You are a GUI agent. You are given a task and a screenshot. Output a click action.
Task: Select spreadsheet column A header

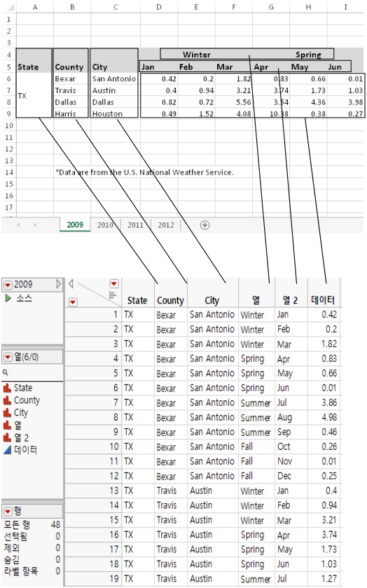point(35,7)
